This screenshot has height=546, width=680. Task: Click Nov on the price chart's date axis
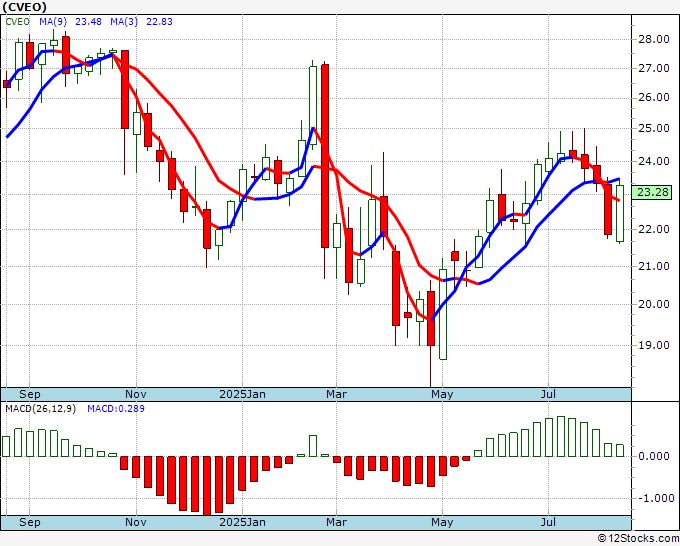(136, 394)
